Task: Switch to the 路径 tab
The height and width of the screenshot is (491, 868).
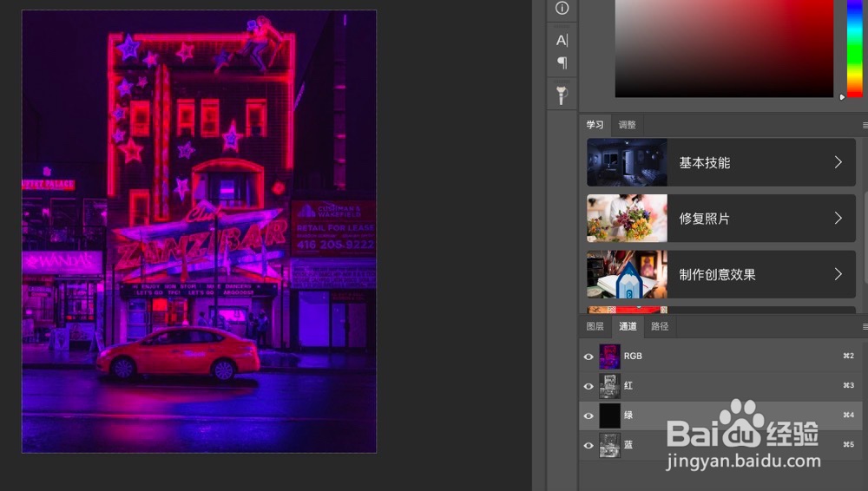Action: pos(660,326)
